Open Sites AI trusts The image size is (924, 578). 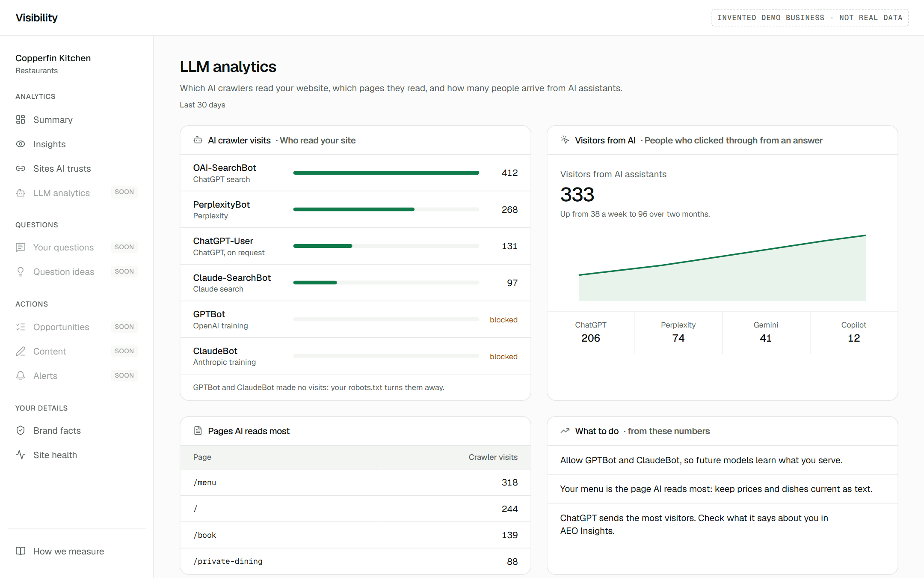[77, 168]
